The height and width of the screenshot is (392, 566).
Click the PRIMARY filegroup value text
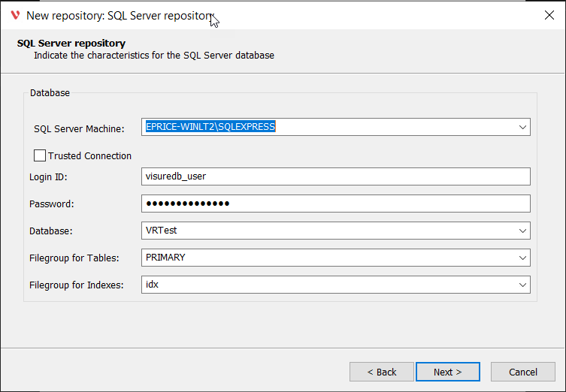[165, 258]
